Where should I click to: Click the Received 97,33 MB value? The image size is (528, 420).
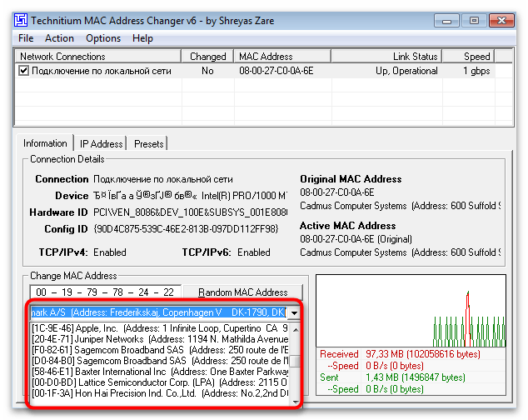point(422,354)
